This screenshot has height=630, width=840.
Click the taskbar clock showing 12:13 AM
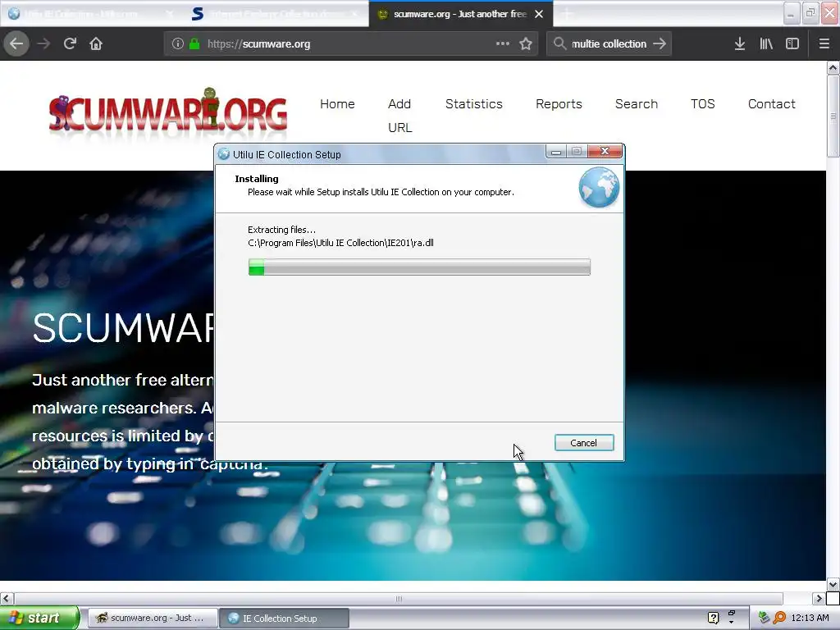coord(810,618)
